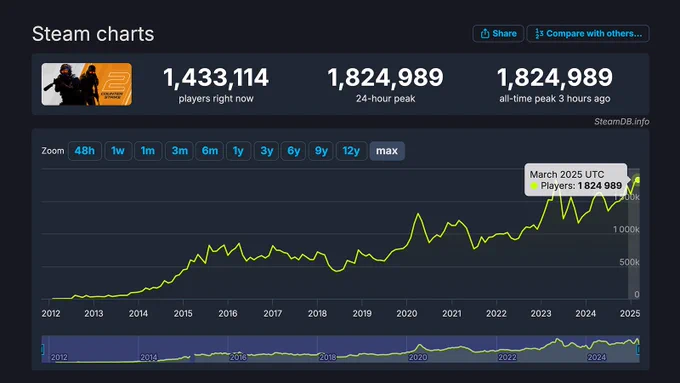Viewport: 680px width, 383px height.
Task: Click the 2019 x-axis label
Action: (x=362, y=314)
